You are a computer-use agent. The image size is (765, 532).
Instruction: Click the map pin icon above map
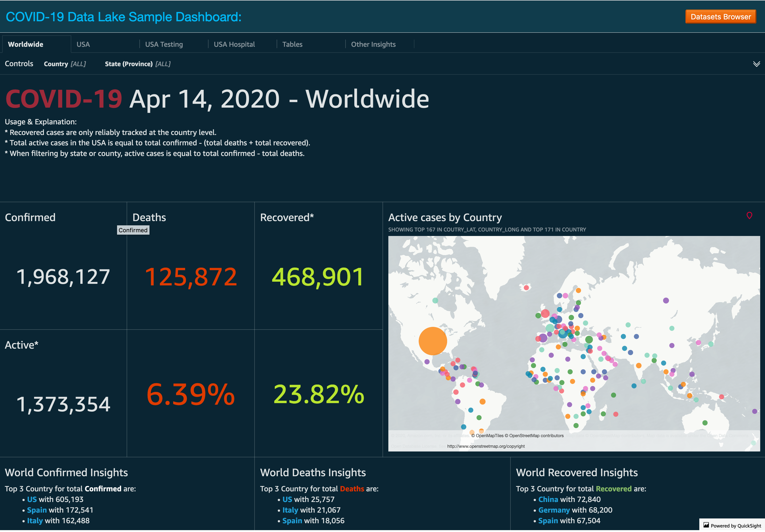point(749,216)
